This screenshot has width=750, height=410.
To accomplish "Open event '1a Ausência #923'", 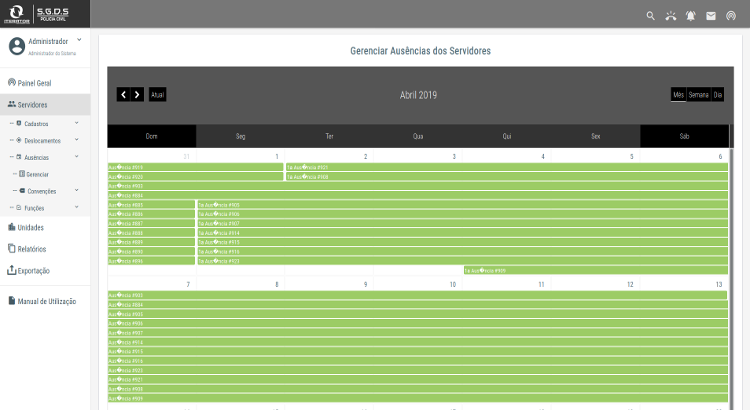I will pos(463,261).
